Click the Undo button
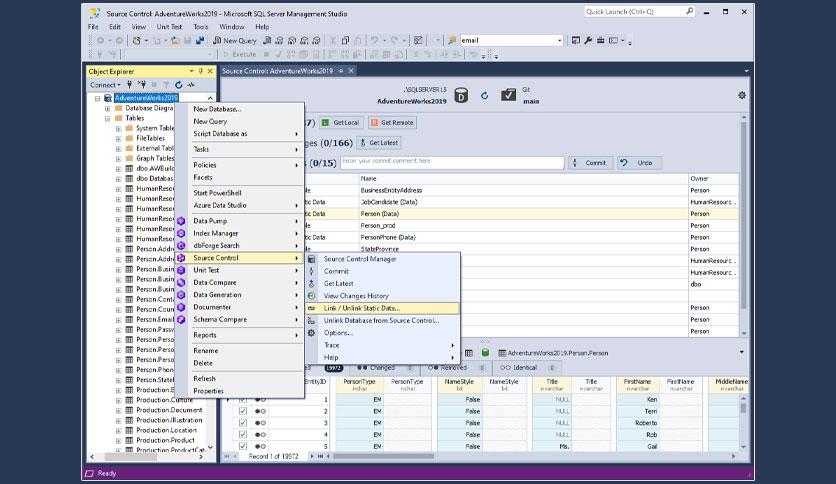The height and width of the screenshot is (484, 836). [639, 163]
